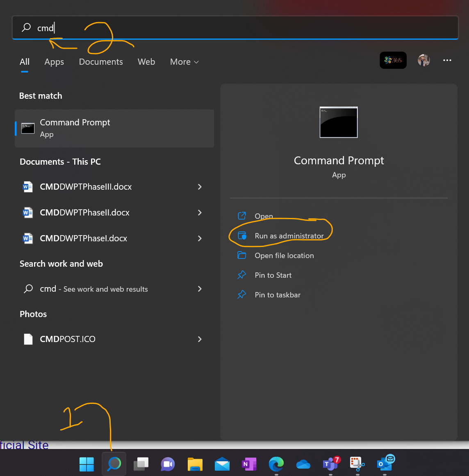Open the user profile picture

424,60
